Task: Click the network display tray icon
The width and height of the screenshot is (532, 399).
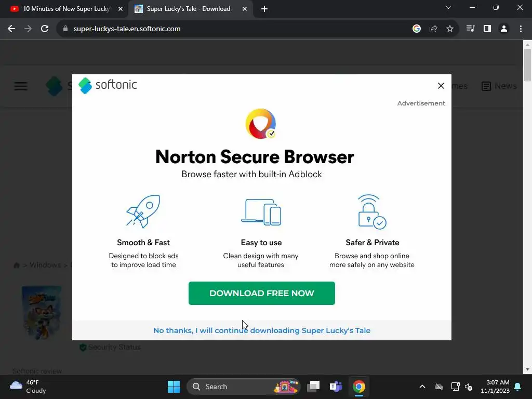Action: point(455,387)
